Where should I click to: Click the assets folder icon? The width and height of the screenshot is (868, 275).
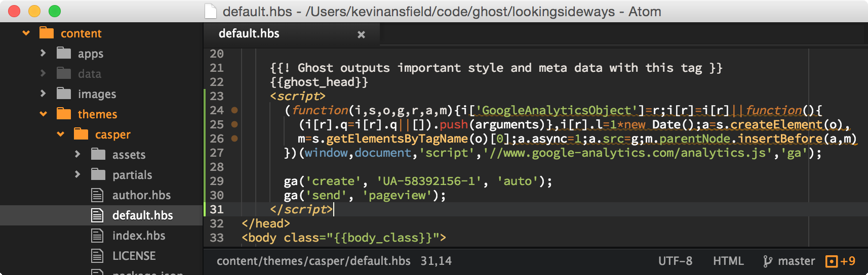[x=98, y=154]
